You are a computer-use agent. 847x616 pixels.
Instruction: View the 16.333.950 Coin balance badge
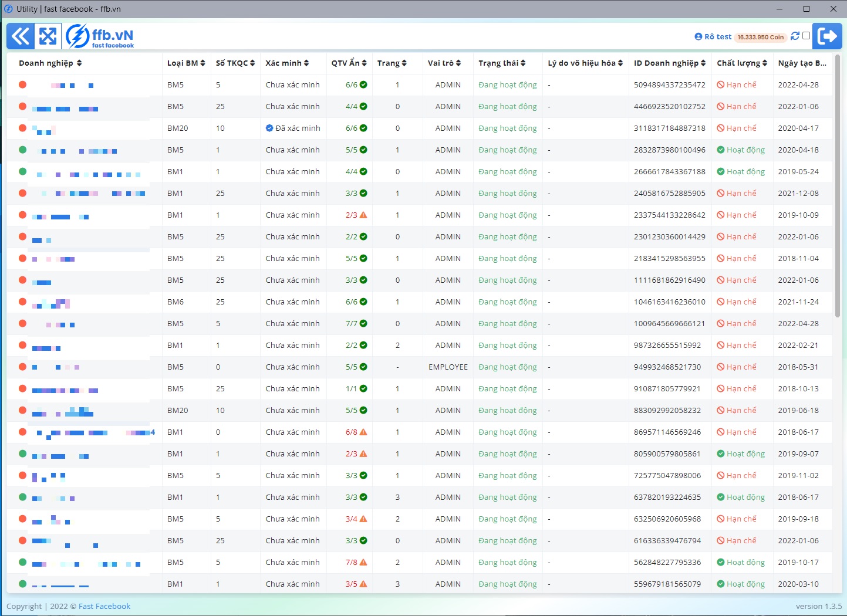(761, 37)
